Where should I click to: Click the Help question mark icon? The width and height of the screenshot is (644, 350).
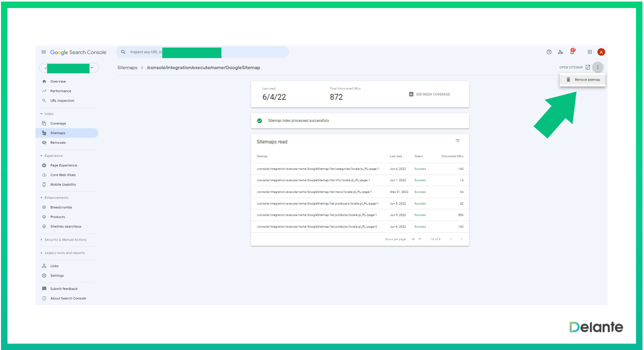pyautogui.click(x=549, y=52)
